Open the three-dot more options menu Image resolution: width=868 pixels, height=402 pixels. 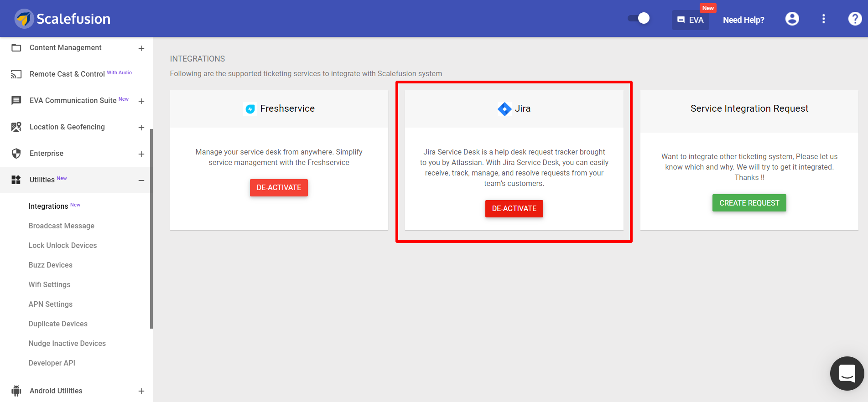(824, 19)
